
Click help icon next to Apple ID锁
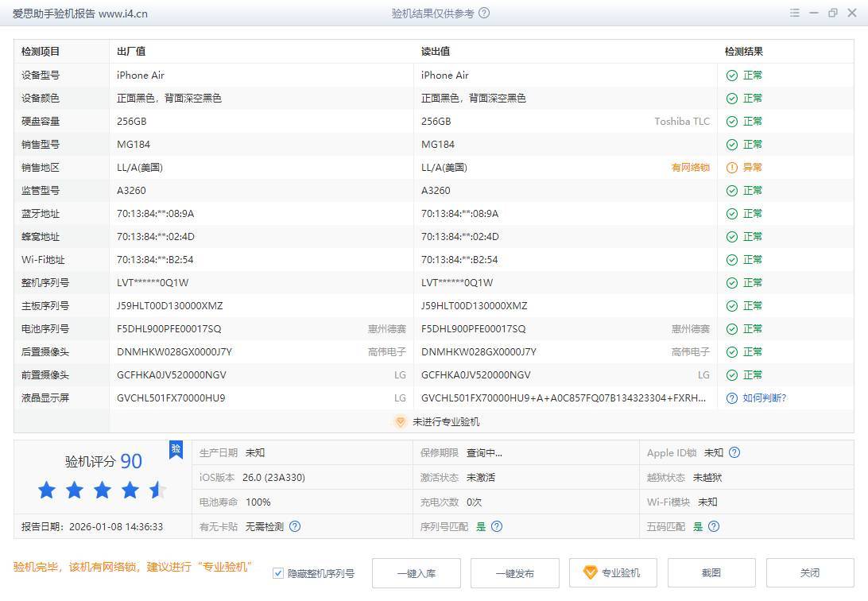[734, 452]
